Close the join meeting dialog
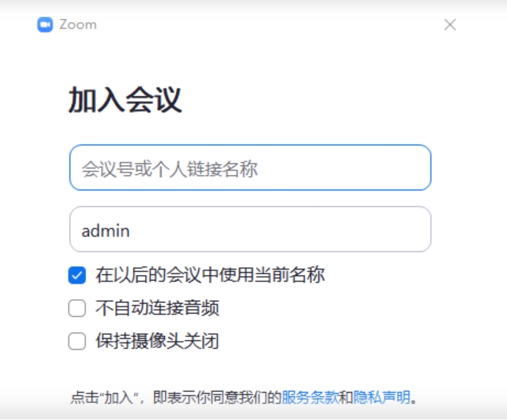The height and width of the screenshot is (420, 507). coord(450,24)
